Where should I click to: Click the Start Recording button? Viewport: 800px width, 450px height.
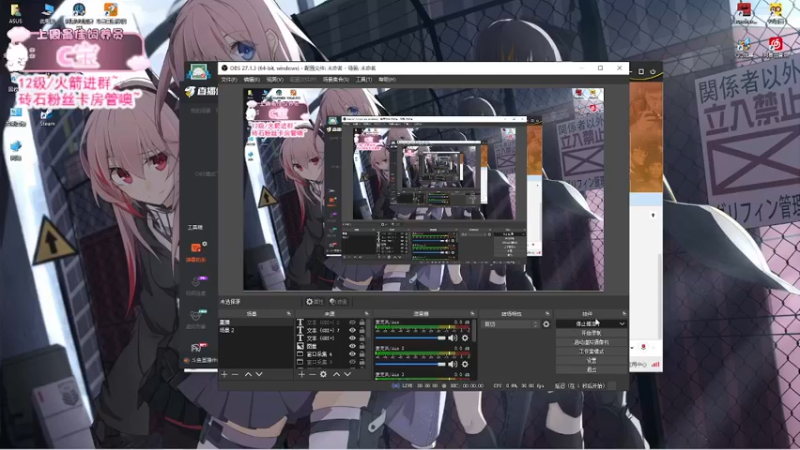[x=591, y=333]
